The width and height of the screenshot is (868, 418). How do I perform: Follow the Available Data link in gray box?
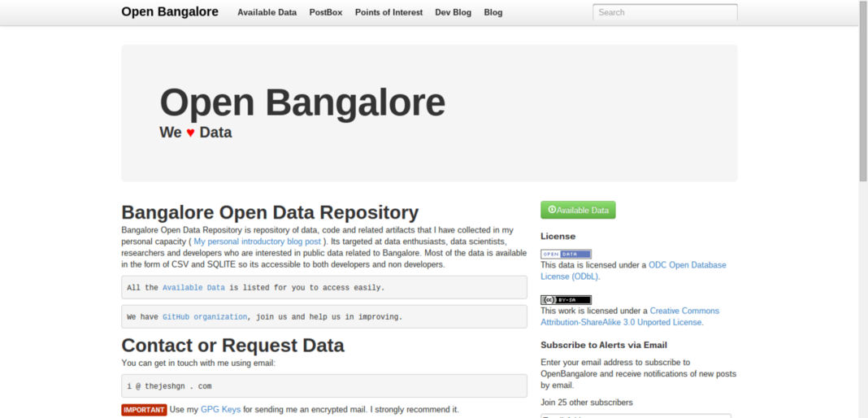(x=193, y=288)
